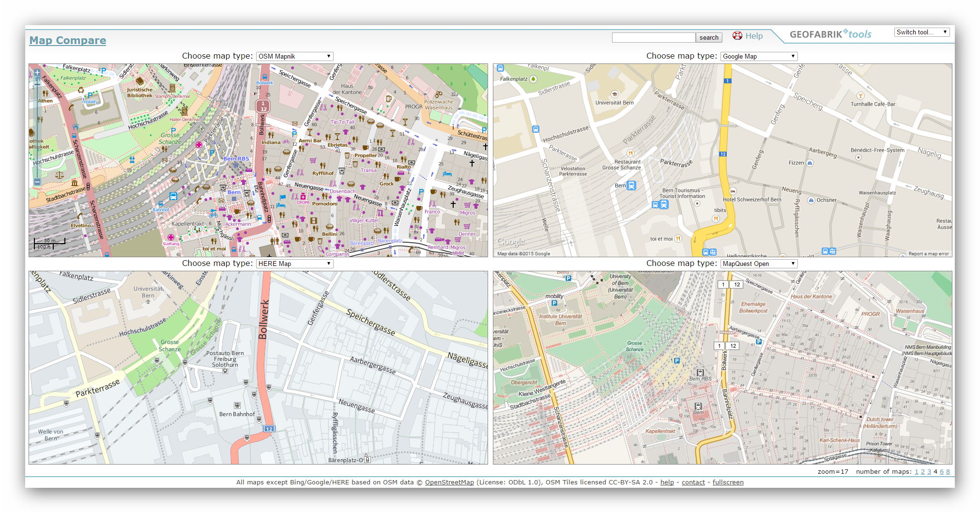Zoom in with the OSM map plus button
Screen dimensions: 980x513
tap(37, 73)
